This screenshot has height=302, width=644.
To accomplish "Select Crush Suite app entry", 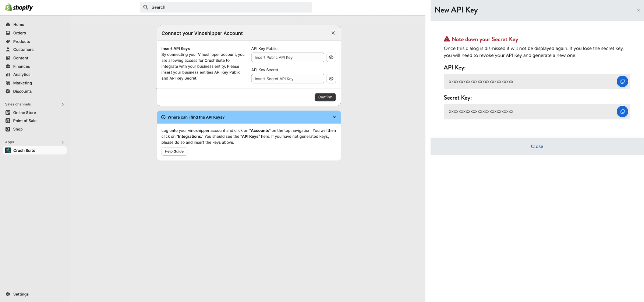I will [35, 151].
